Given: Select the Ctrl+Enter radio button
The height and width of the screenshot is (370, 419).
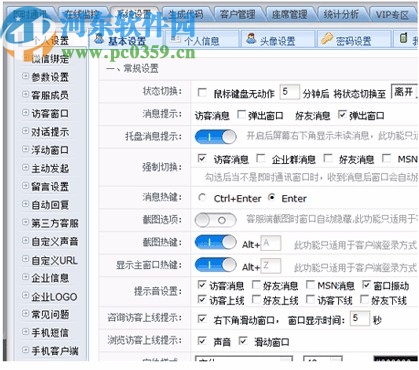Looking at the screenshot, I should pyautogui.click(x=202, y=198).
